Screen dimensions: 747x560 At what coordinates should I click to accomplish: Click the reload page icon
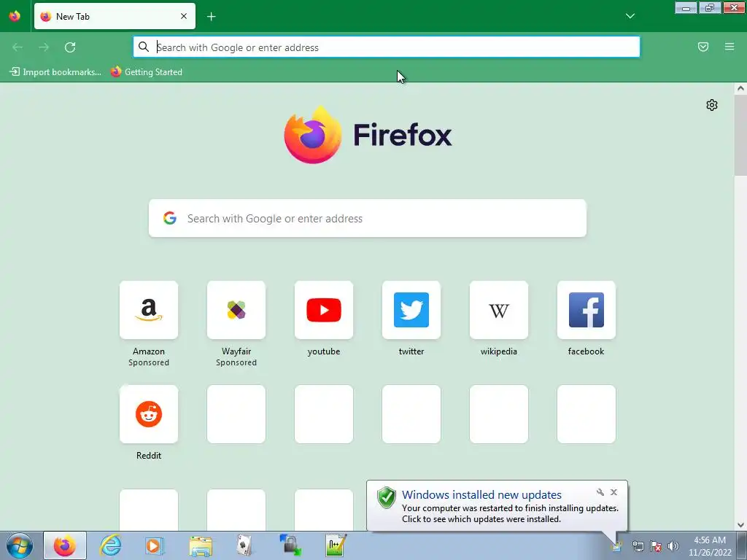pyautogui.click(x=70, y=47)
